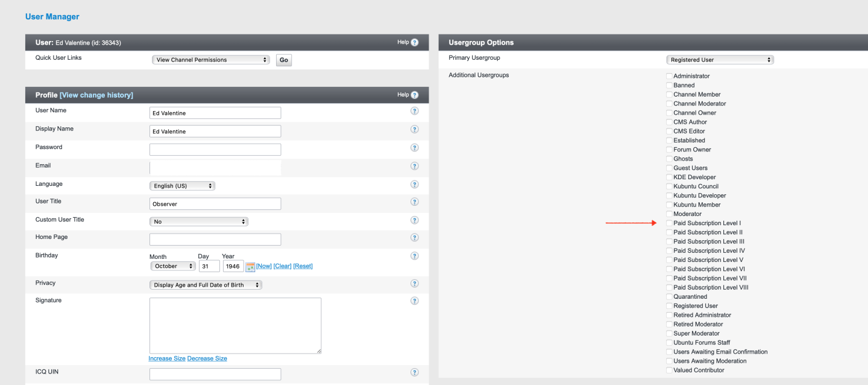Click help icon for Birthday row
Screen dimensions: 868x385
pos(415,256)
